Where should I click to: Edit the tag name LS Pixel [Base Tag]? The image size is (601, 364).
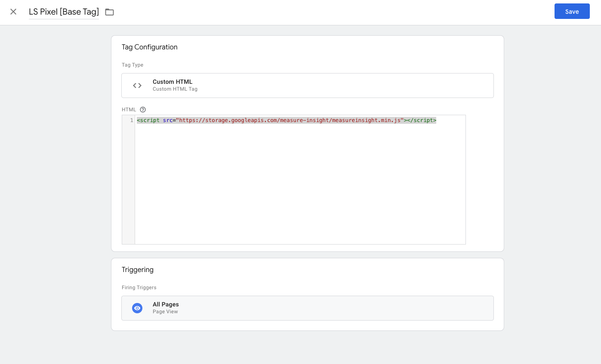[64, 12]
